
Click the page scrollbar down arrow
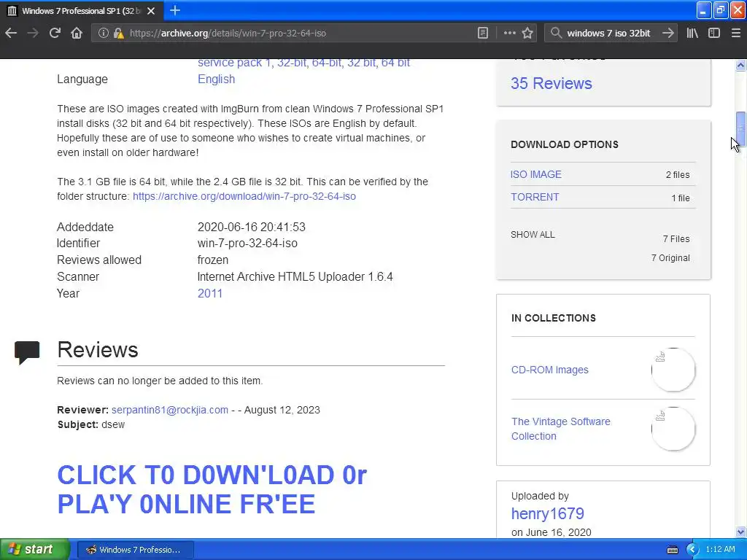point(740,532)
